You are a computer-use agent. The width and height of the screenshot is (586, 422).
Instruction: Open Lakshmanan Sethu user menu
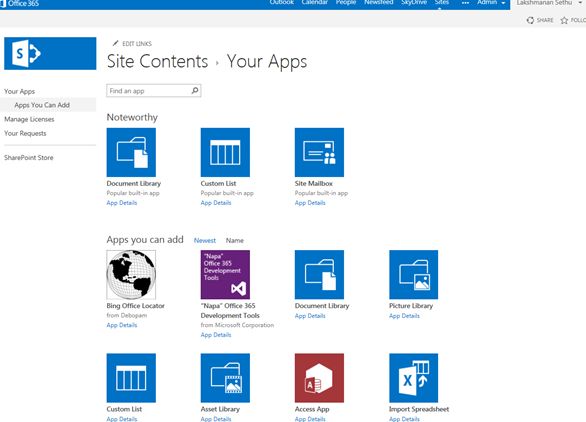coord(549,3)
